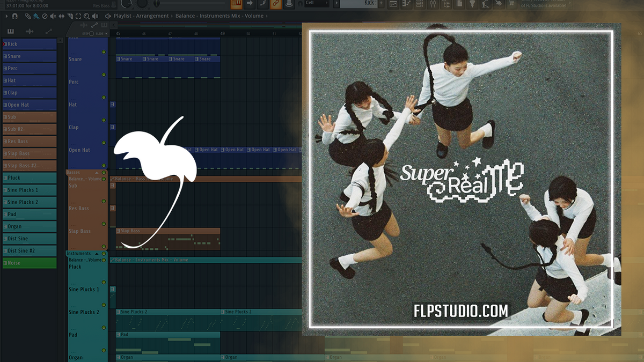Open the Channel Rack from the top toolbar

coord(419,4)
